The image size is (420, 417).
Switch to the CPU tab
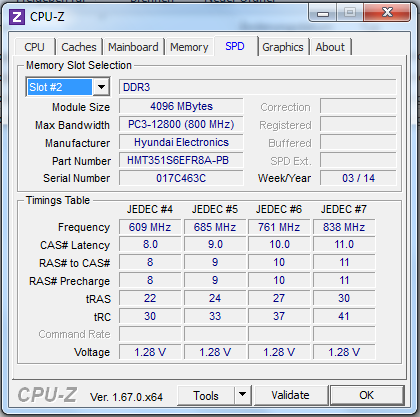[34, 47]
